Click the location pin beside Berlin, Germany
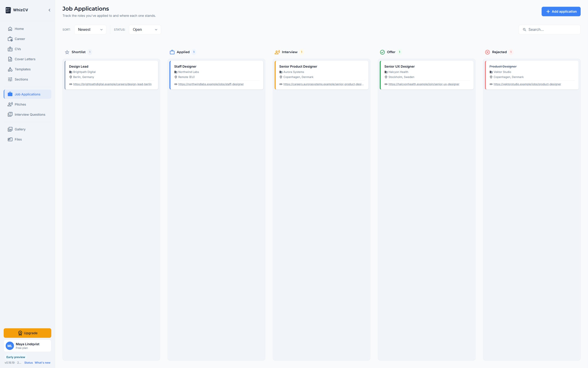 [x=71, y=77]
